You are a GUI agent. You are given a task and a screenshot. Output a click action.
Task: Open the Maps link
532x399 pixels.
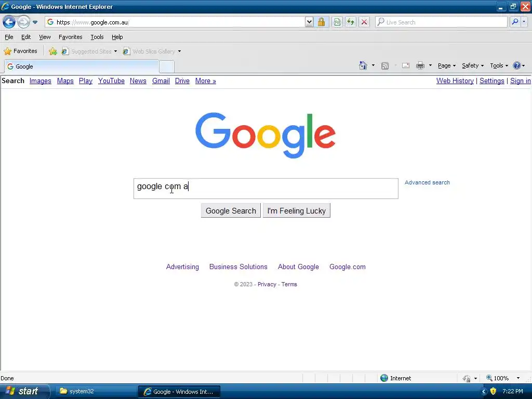point(65,81)
